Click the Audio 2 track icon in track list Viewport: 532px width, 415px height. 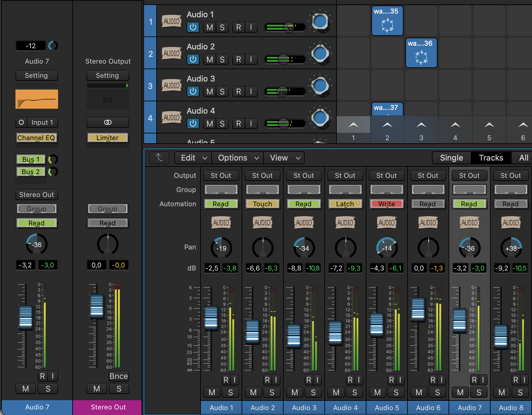point(171,53)
